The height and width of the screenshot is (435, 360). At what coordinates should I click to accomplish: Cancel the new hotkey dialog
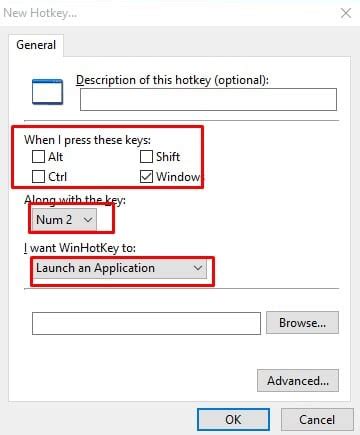point(317,419)
